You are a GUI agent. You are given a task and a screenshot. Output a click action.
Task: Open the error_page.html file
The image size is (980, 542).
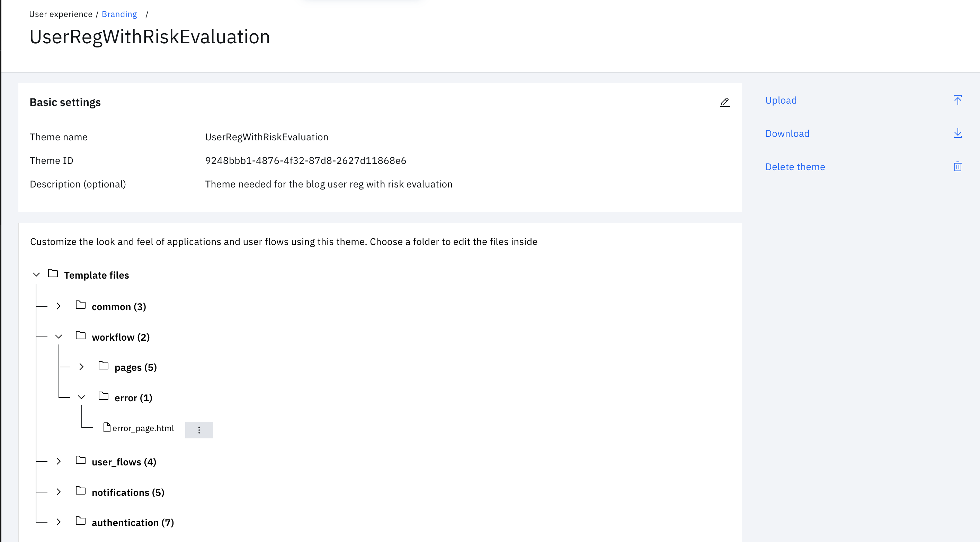[143, 428]
